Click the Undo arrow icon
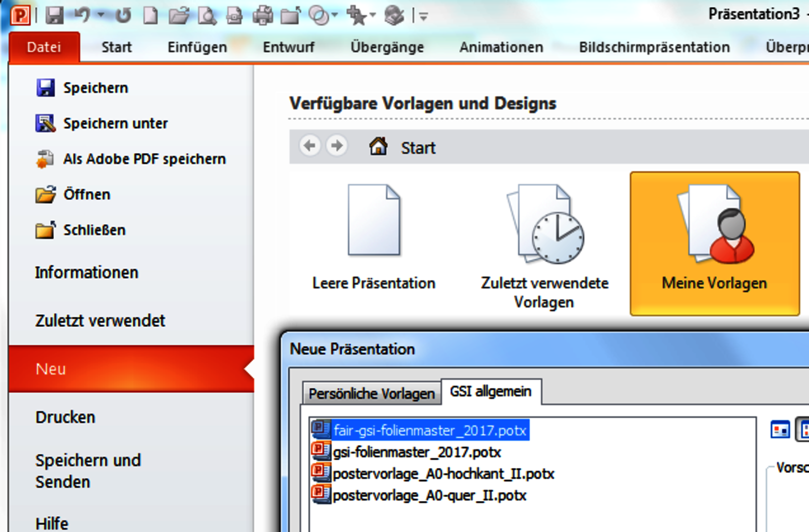 coord(82,15)
